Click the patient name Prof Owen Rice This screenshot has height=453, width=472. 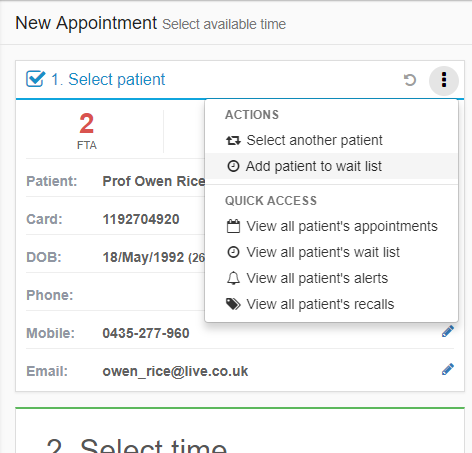154,181
